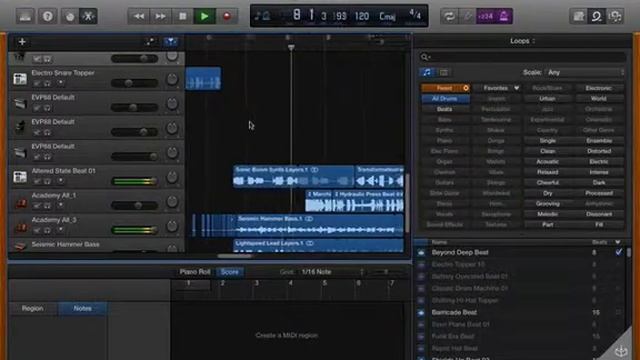Click the Beats column sort arrow
640x360 pixels.
click(x=618, y=242)
